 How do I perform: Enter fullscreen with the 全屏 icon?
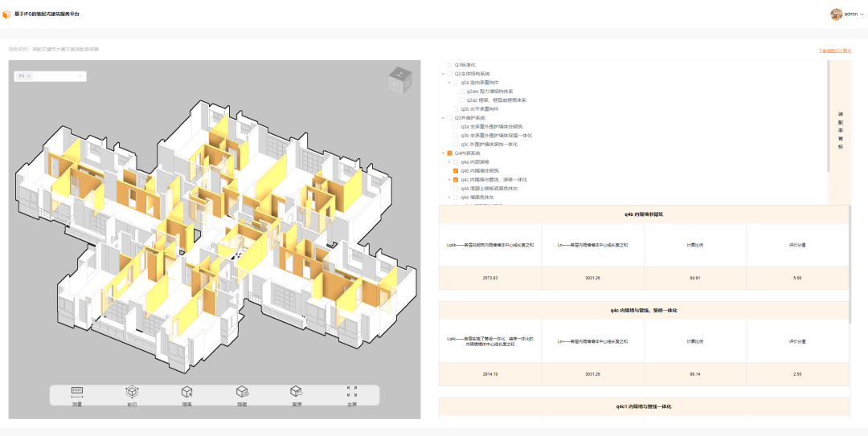point(351,393)
